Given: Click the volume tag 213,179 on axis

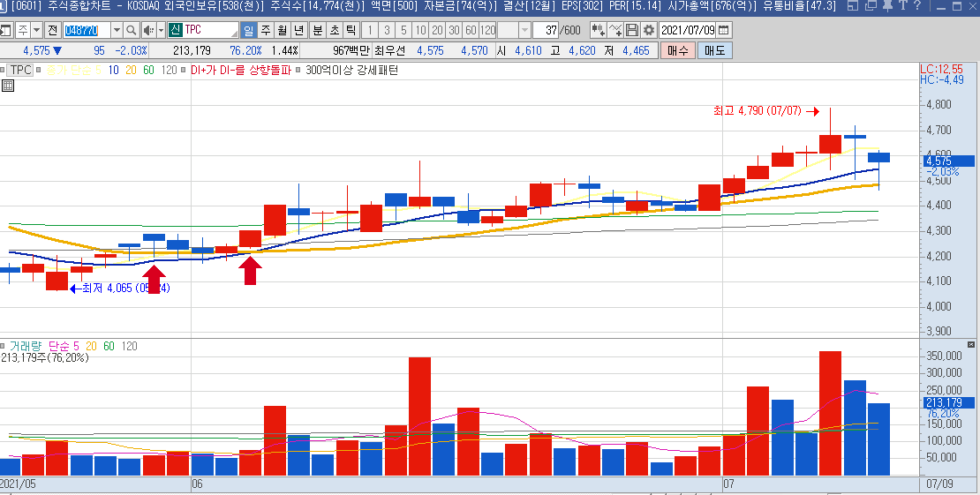Looking at the screenshot, I should coord(949,403).
